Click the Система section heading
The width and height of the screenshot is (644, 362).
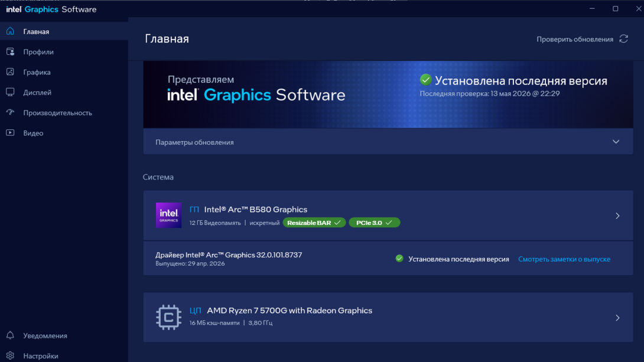(158, 177)
